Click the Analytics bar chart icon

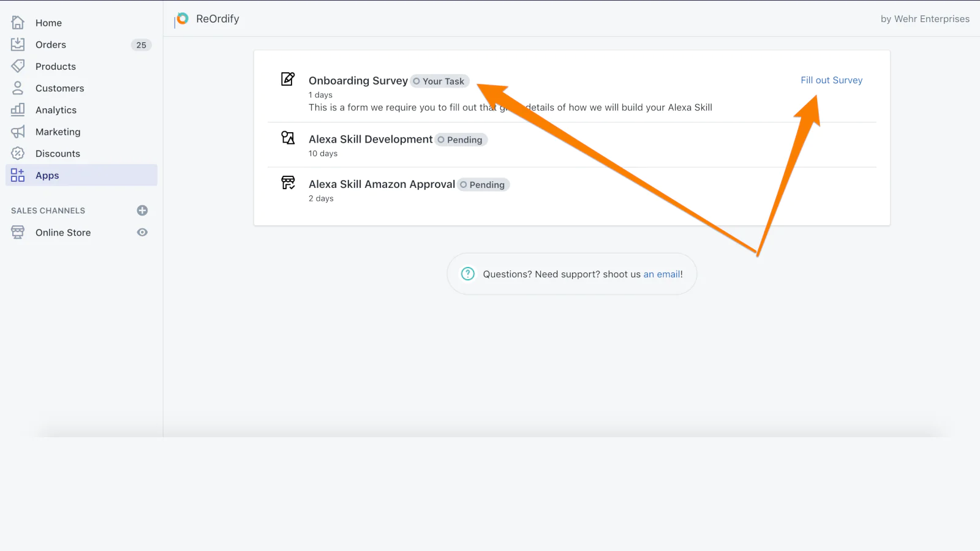point(18,110)
